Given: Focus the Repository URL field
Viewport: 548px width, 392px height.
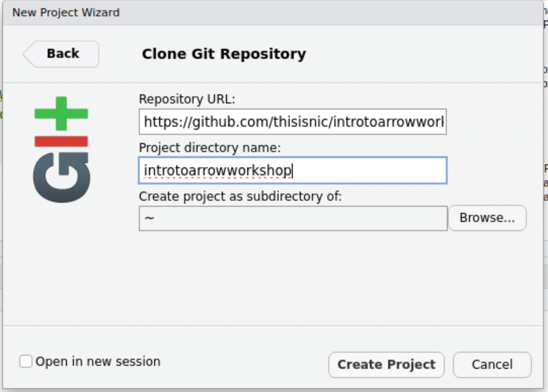Looking at the screenshot, I should [x=293, y=122].
